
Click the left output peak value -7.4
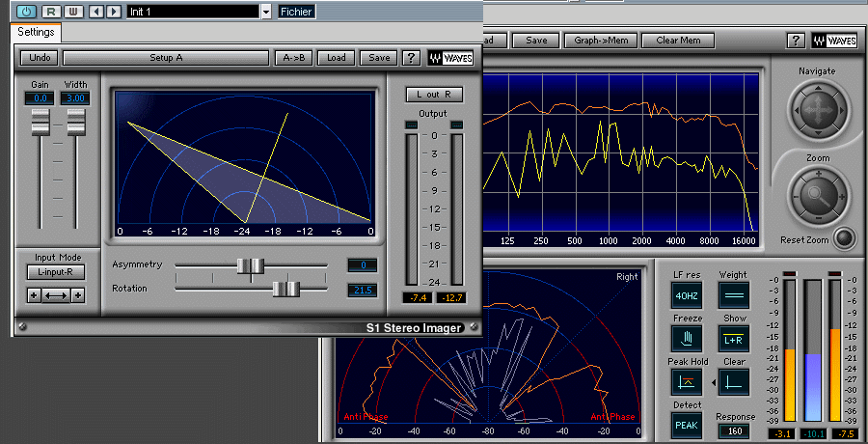point(418,298)
